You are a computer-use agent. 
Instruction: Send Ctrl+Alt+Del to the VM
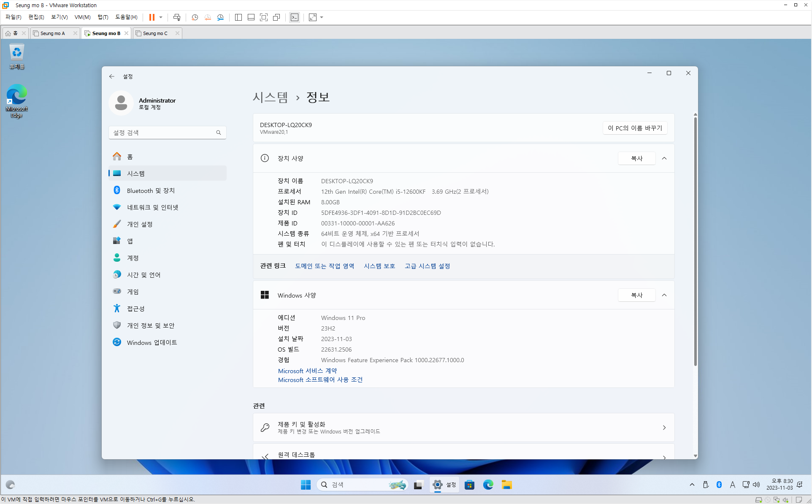tap(177, 17)
